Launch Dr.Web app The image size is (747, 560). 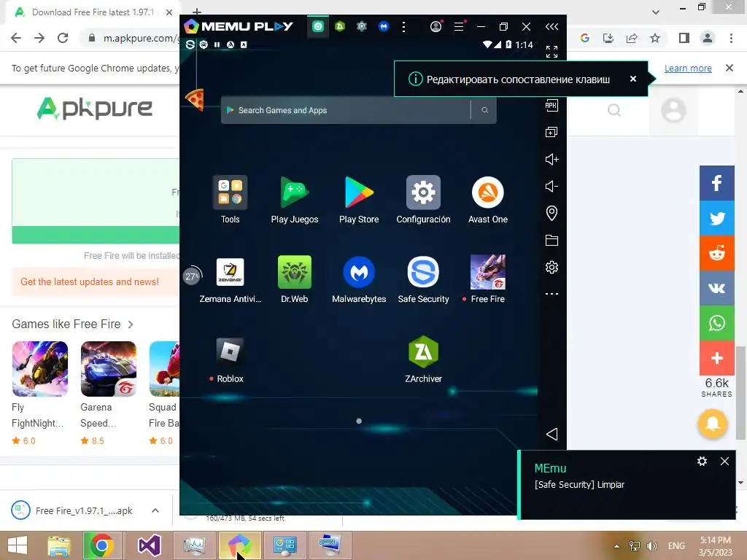point(295,272)
